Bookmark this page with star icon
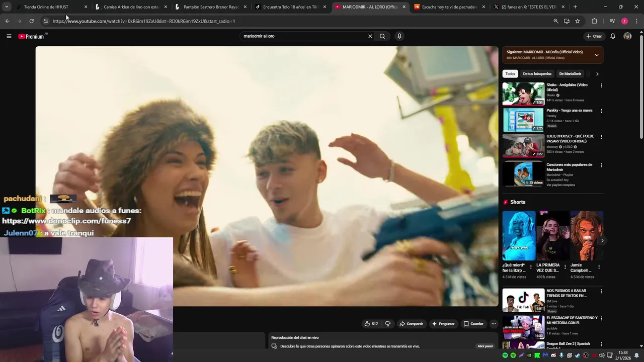 click(x=578, y=21)
